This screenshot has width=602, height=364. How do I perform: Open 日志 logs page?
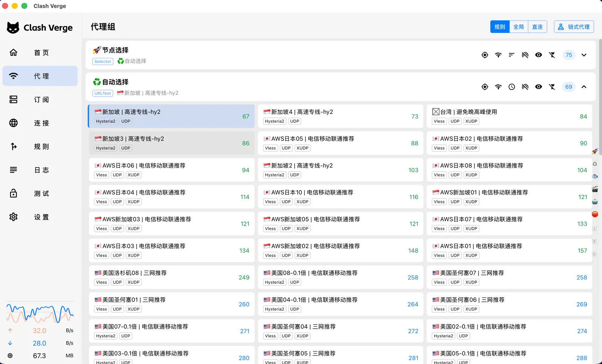pyautogui.click(x=40, y=170)
